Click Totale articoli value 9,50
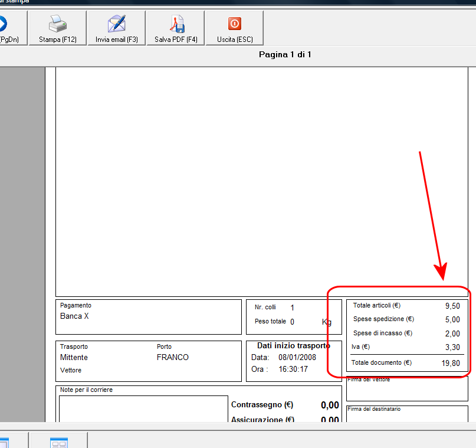Screen dimensions: 476x448 tap(452, 306)
